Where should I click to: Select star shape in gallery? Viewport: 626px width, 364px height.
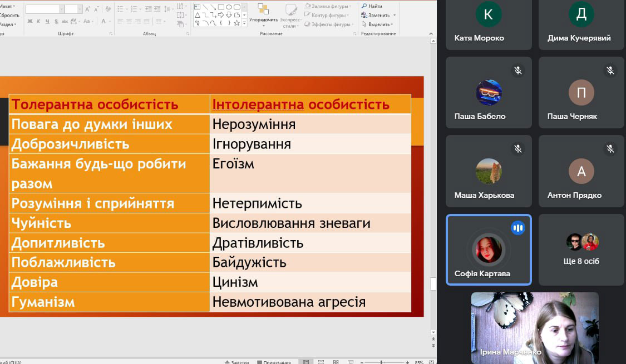[236, 23]
